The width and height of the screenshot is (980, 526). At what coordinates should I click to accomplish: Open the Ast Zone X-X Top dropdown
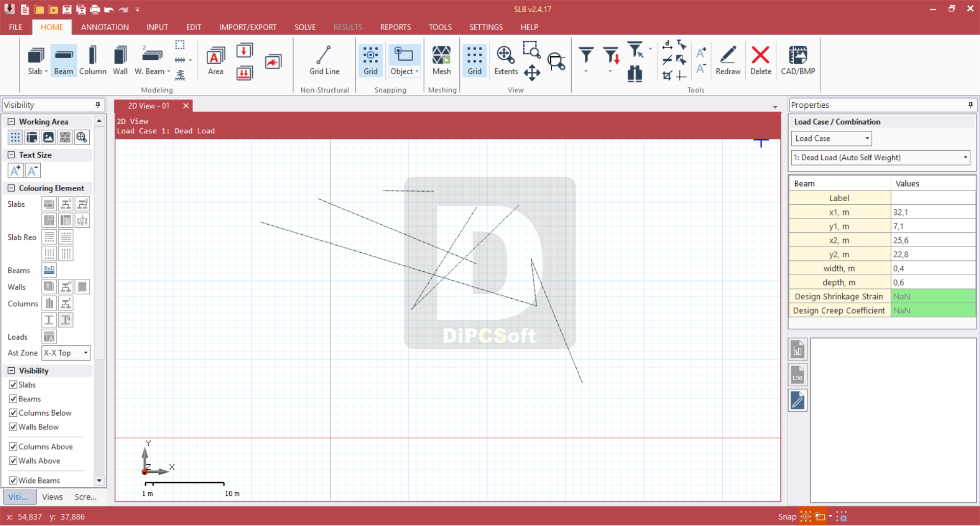click(x=66, y=353)
